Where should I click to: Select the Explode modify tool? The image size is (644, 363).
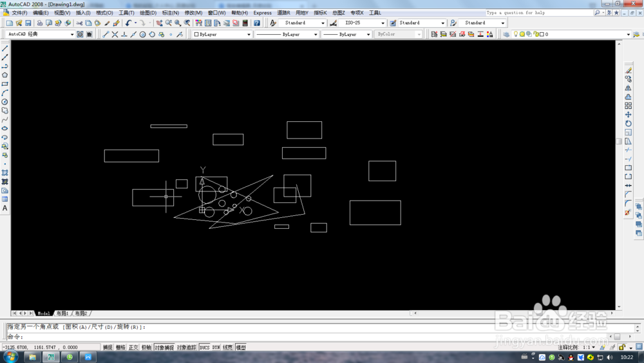[x=628, y=213]
